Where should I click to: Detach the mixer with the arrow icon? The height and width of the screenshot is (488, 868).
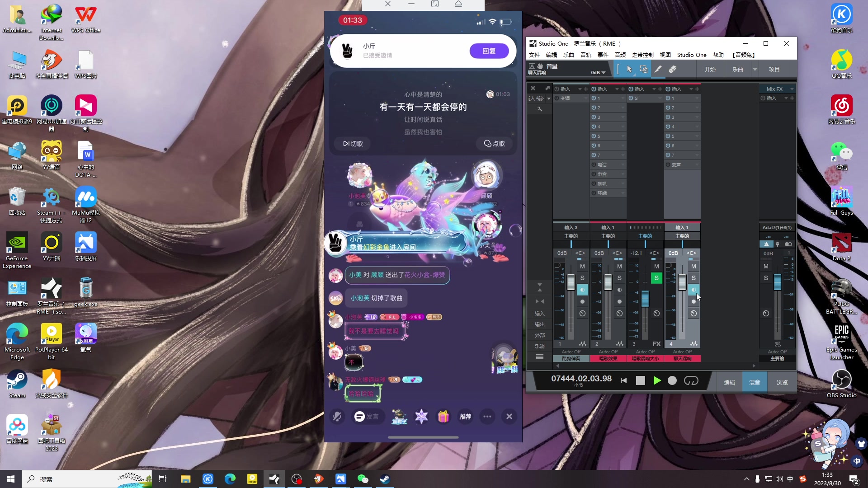pos(547,88)
